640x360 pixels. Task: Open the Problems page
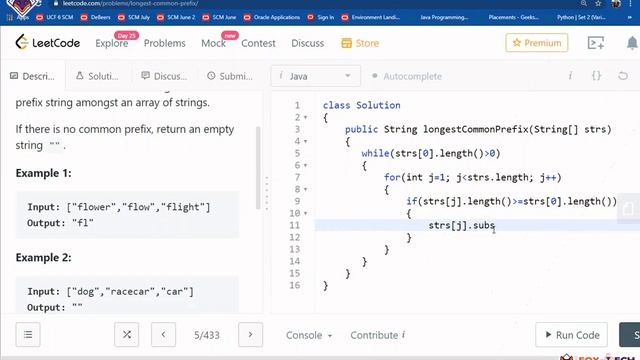[164, 43]
